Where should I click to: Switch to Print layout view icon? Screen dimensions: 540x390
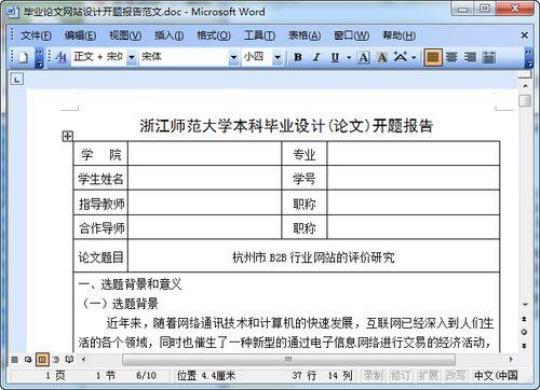point(42,360)
